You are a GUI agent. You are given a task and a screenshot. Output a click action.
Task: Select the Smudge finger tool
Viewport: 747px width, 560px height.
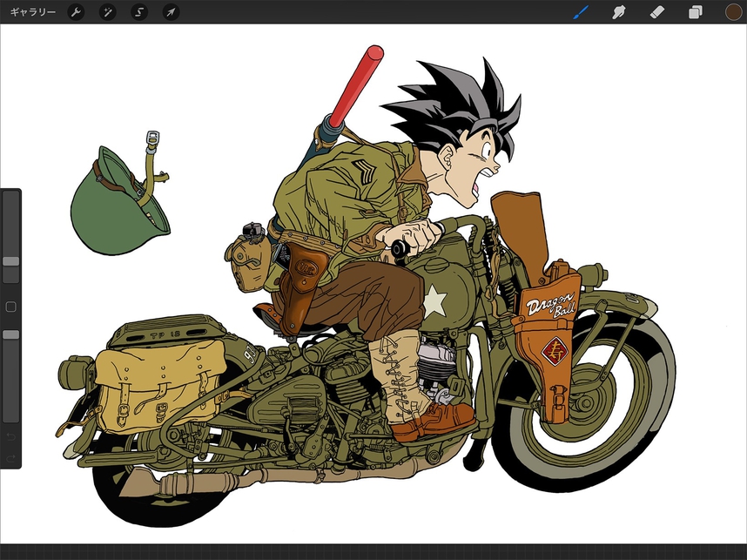[x=620, y=12]
